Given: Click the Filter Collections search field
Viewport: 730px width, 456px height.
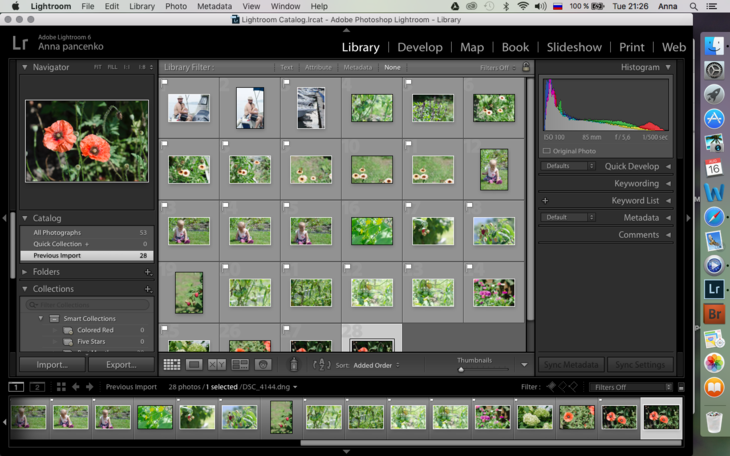Looking at the screenshot, I should [x=88, y=305].
